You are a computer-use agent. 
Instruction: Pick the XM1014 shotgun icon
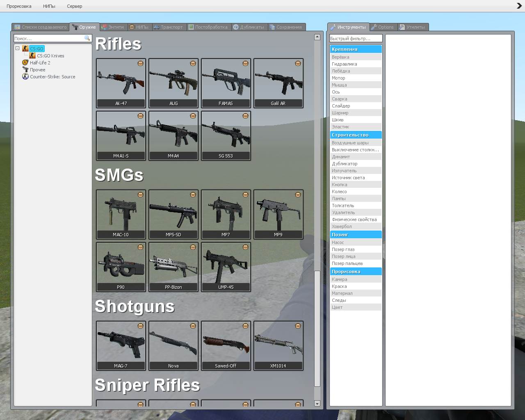click(278, 346)
